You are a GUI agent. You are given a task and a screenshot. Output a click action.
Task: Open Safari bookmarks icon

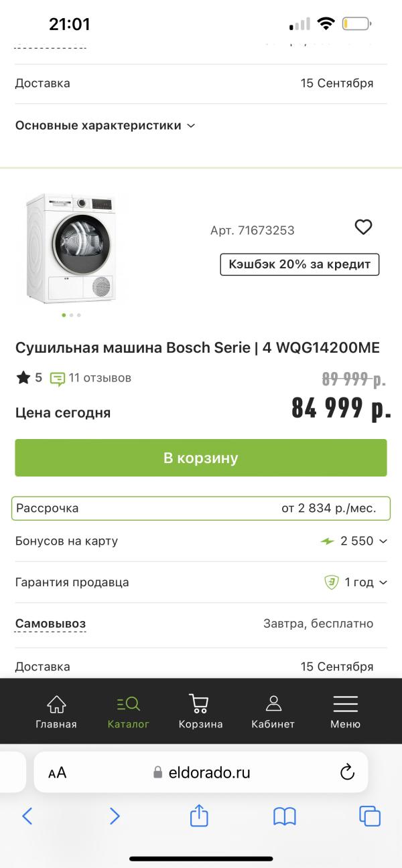pos(285,816)
